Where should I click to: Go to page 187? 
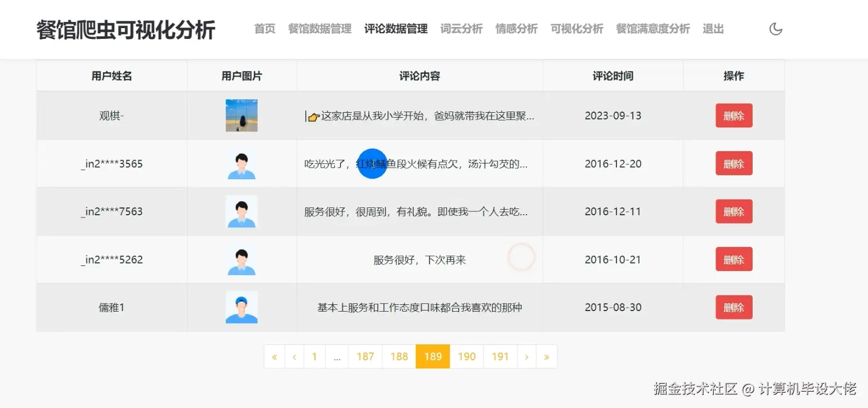[x=365, y=356]
